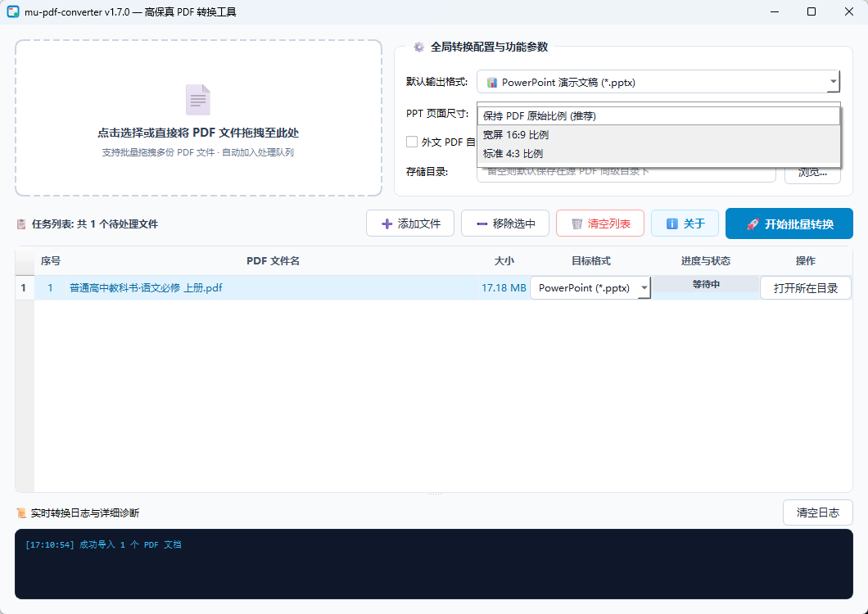Click the 等待中 progress bar in row 1
This screenshot has height=614, width=868.
[706, 284]
